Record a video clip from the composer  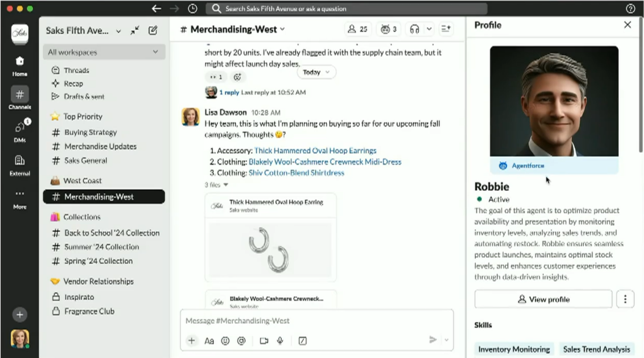pos(264,340)
